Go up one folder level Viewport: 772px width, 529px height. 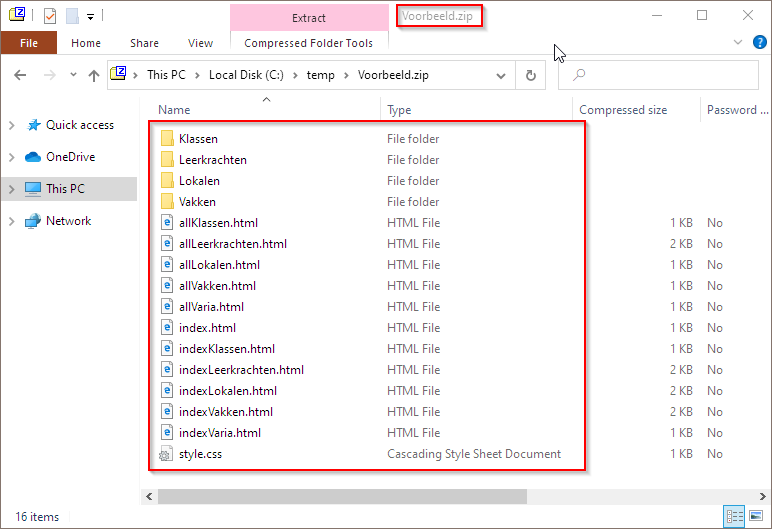coord(94,75)
